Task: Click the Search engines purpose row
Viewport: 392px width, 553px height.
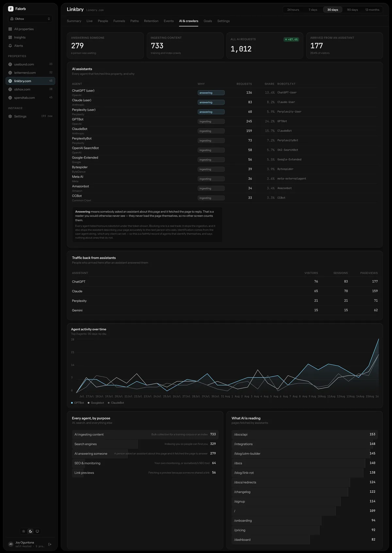Action: (145, 444)
